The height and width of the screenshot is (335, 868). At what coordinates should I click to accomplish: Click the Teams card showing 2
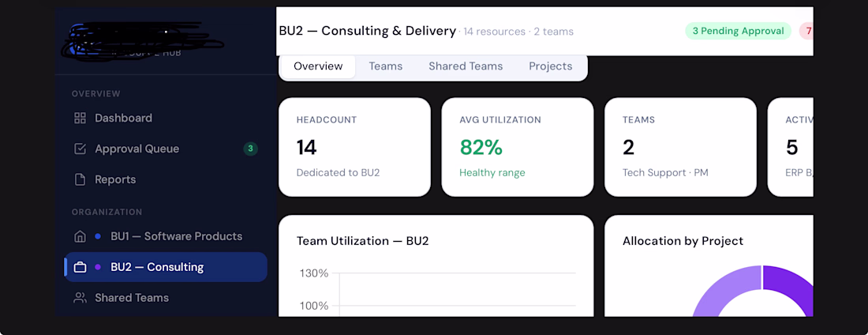680,147
